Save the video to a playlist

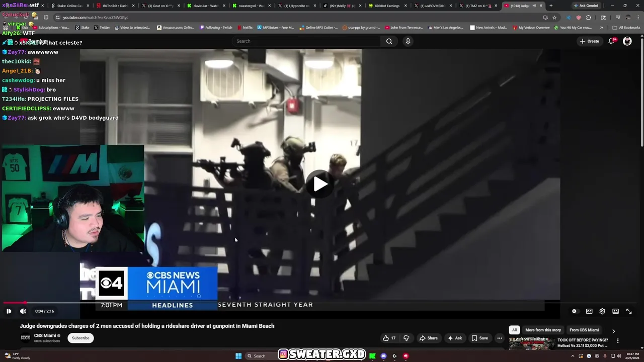(x=479, y=338)
